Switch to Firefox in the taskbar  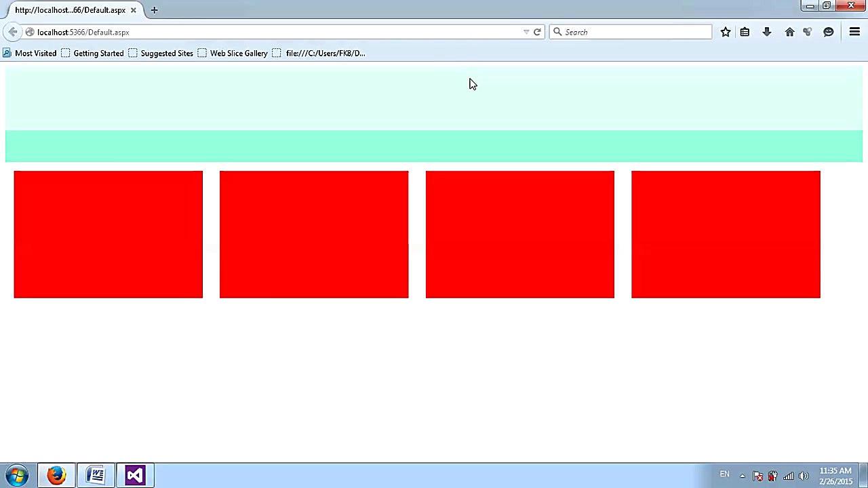tap(56, 475)
